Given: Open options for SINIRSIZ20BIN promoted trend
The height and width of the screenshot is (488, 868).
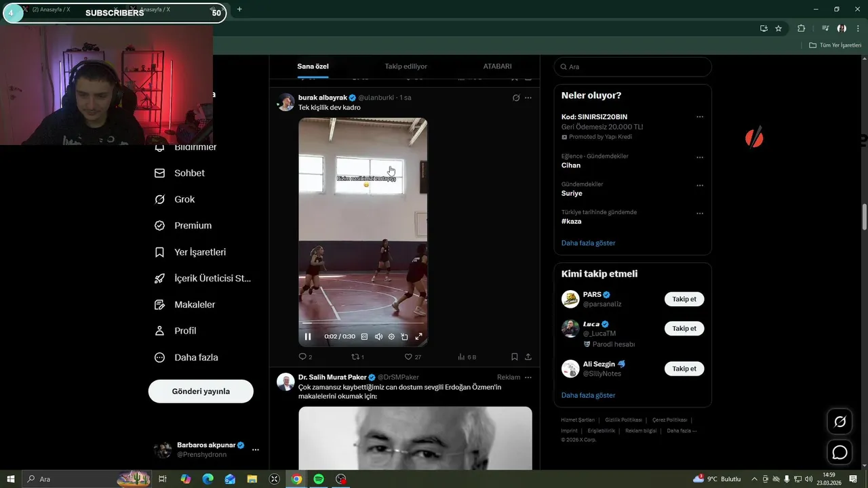Looking at the screenshot, I should pyautogui.click(x=700, y=117).
